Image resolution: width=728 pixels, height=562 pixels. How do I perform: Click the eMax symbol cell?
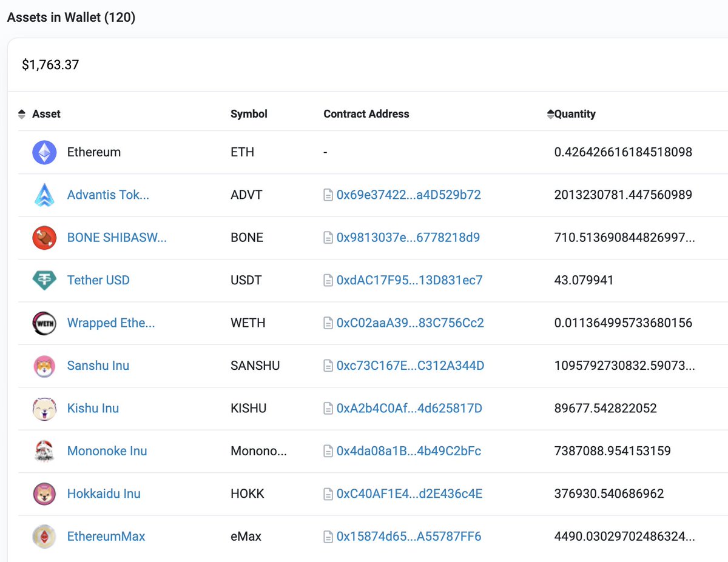click(246, 537)
